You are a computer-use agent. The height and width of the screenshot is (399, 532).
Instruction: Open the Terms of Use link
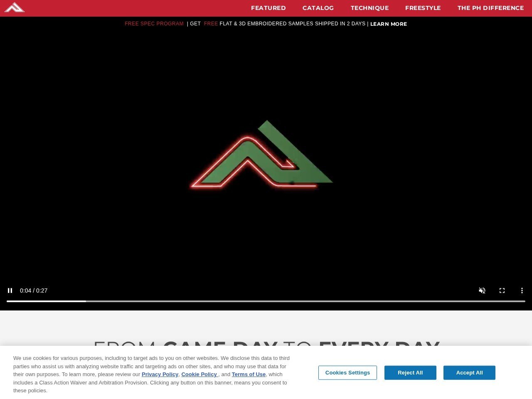tap(249, 374)
